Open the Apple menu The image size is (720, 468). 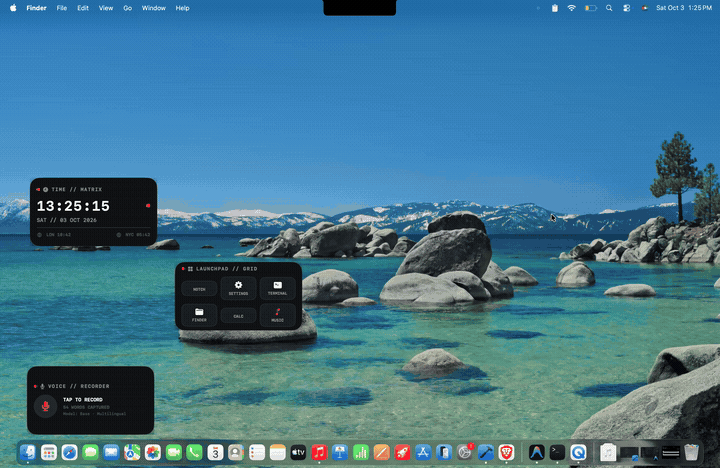pyautogui.click(x=13, y=8)
